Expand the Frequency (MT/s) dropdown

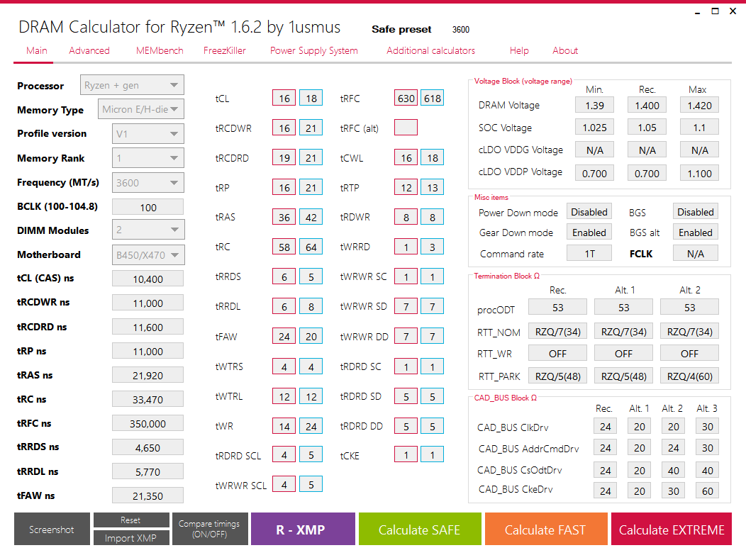coord(148,183)
